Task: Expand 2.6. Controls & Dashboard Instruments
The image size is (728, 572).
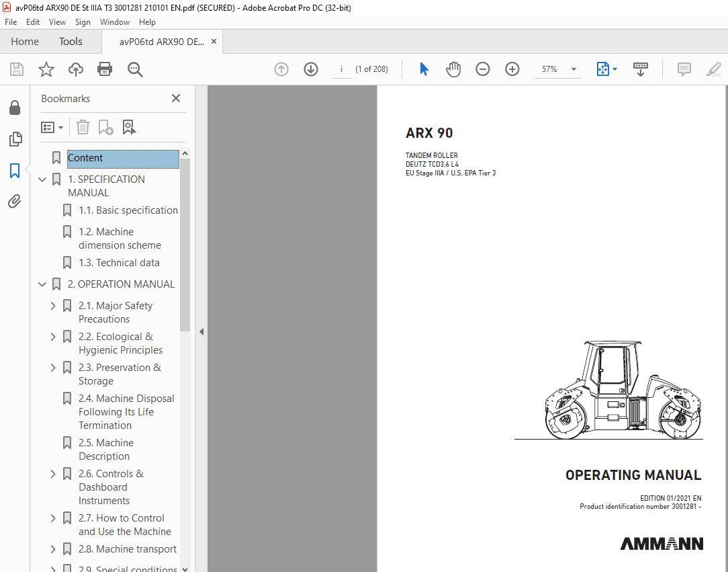Action: [53, 474]
